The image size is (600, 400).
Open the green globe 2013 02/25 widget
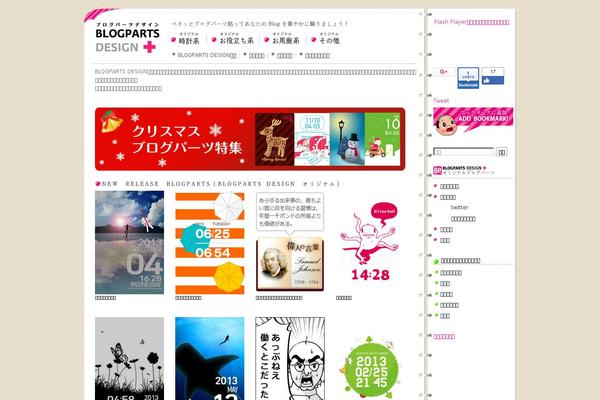pyautogui.click(x=370, y=366)
